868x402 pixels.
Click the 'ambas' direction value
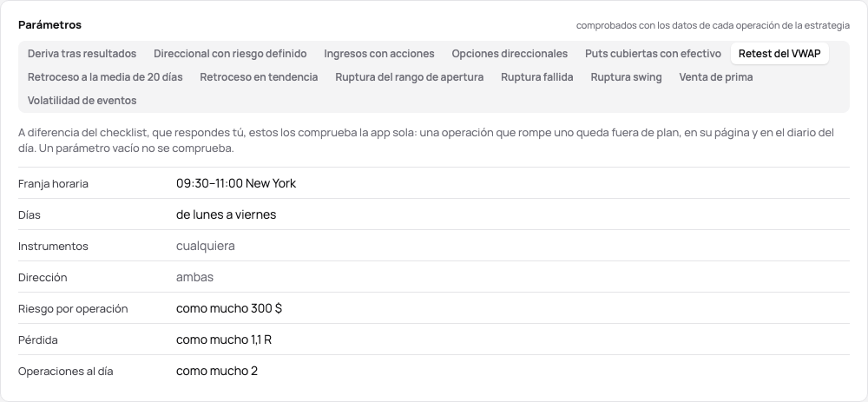click(x=194, y=277)
